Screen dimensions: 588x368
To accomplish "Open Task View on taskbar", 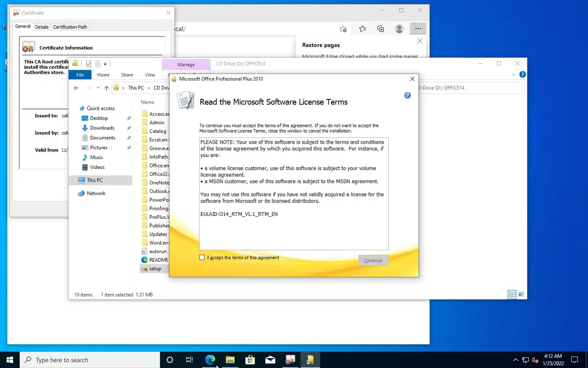I will (189, 360).
